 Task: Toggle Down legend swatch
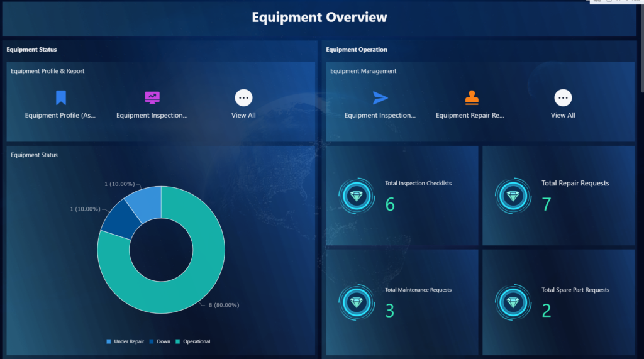coord(152,341)
